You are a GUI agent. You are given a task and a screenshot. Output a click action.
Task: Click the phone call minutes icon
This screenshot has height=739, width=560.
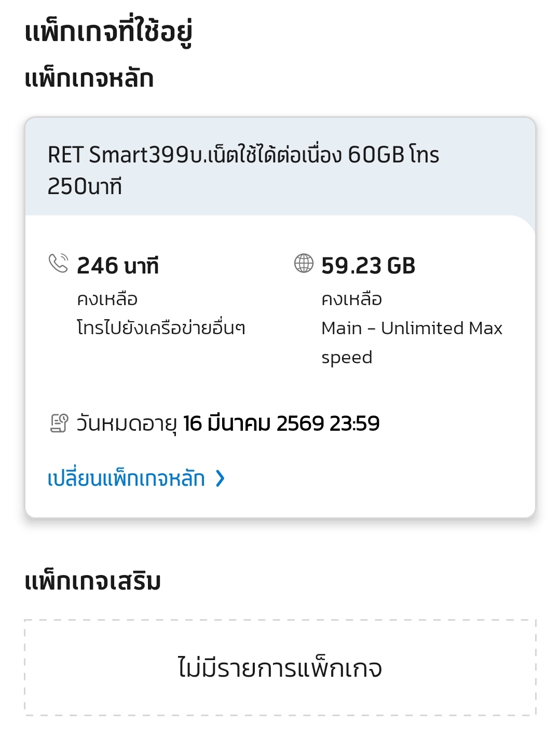(58, 263)
